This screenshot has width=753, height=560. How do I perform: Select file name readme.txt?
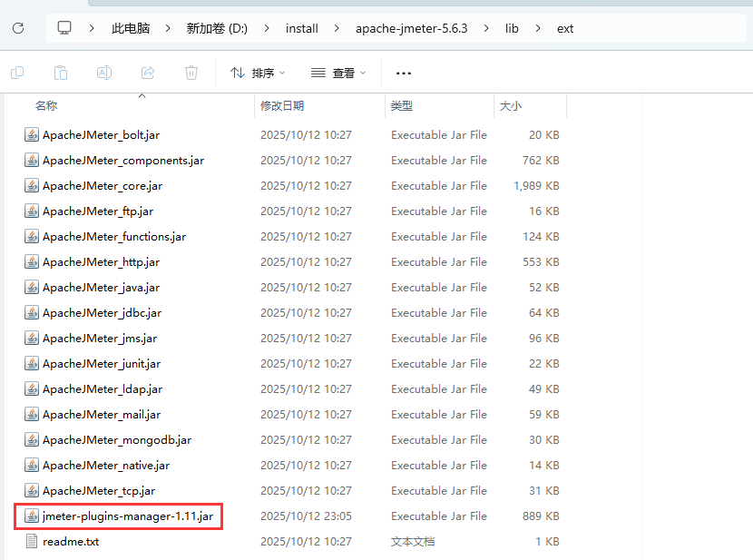tap(71, 542)
